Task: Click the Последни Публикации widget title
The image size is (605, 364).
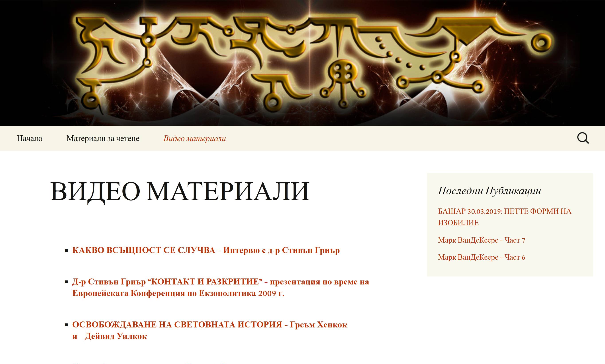Action: coord(489,191)
